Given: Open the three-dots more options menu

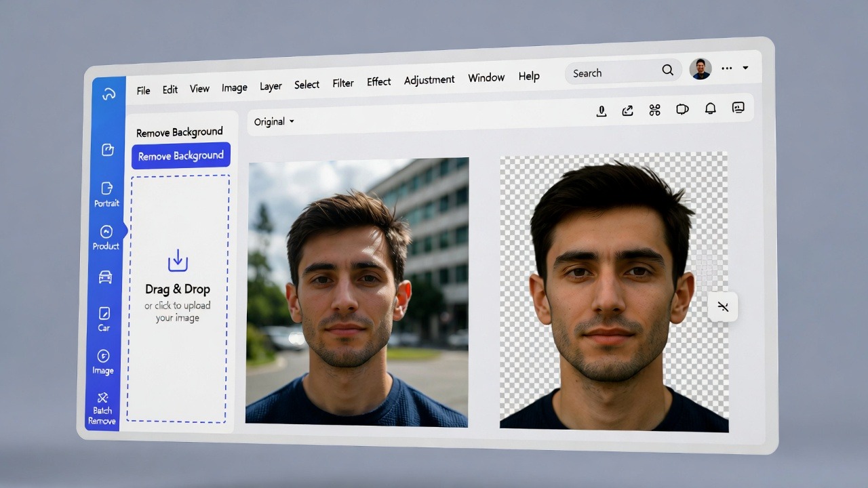Looking at the screenshot, I should coord(727,68).
